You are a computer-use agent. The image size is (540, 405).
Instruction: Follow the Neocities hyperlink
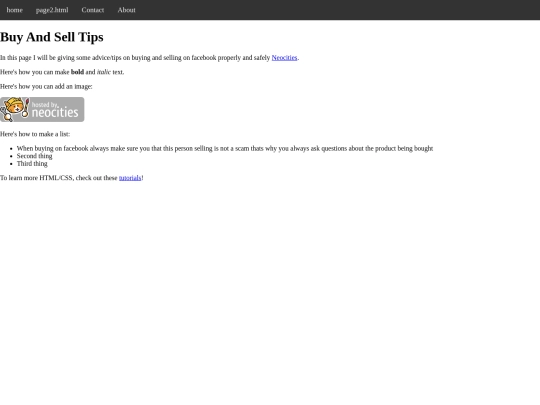tap(284, 58)
